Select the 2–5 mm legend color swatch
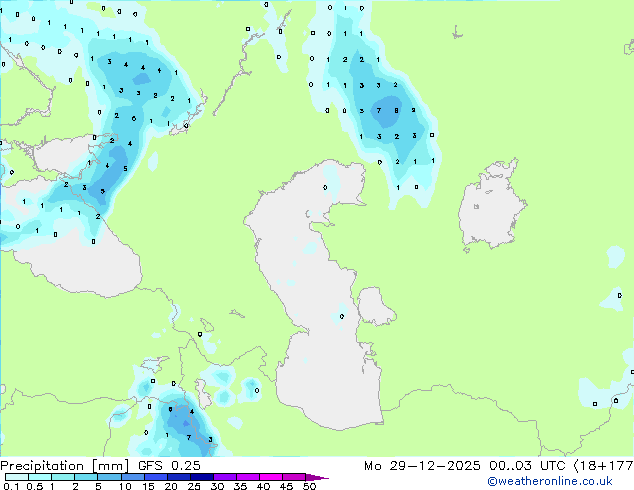The width and height of the screenshot is (634, 490). (x=86, y=477)
